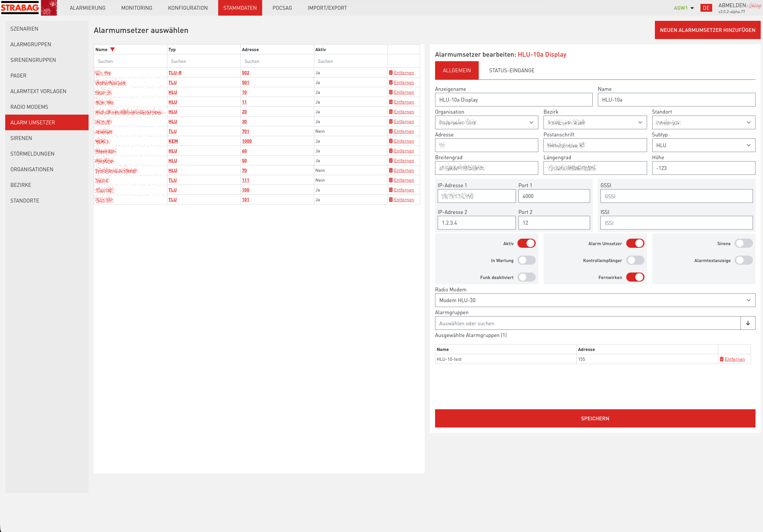Click the trash icon beside TLU address 701
Viewport: 763px width, 532px height.
pyautogui.click(x=391, y=131)
